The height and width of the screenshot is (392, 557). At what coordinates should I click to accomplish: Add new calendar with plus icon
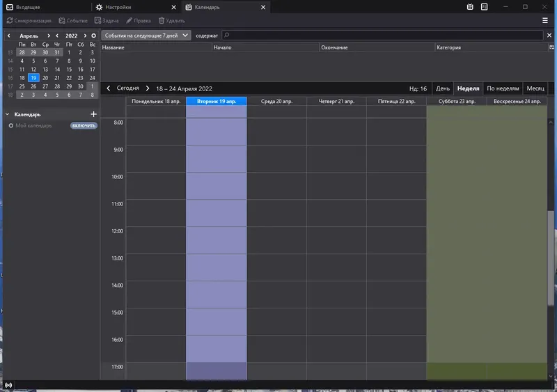coord(94,114)
